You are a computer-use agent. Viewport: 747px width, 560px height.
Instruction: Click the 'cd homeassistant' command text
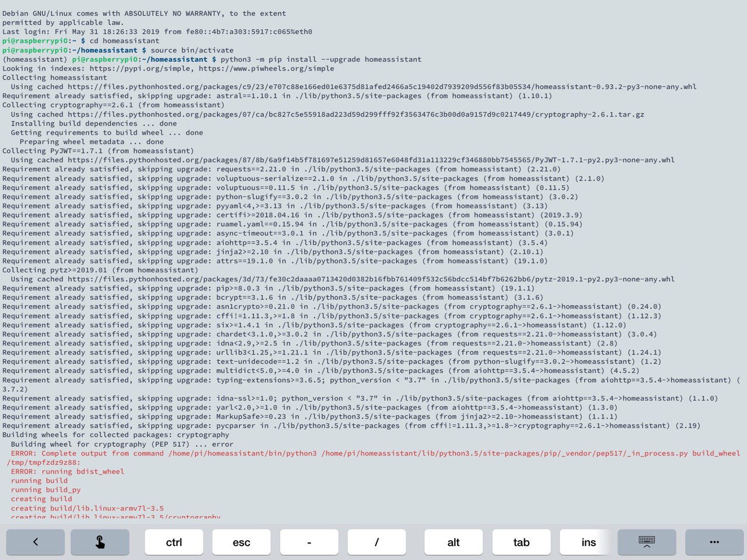click(x=124, y=41)
